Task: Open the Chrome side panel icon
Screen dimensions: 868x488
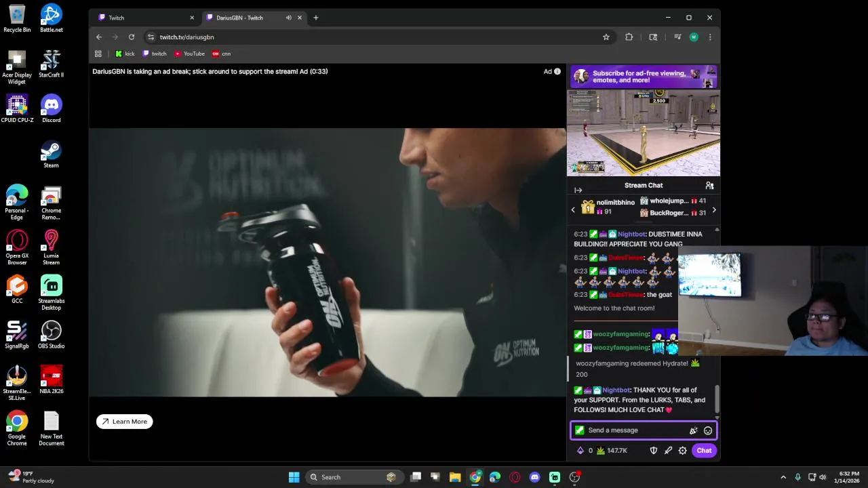Action: [x=653, y=37]
